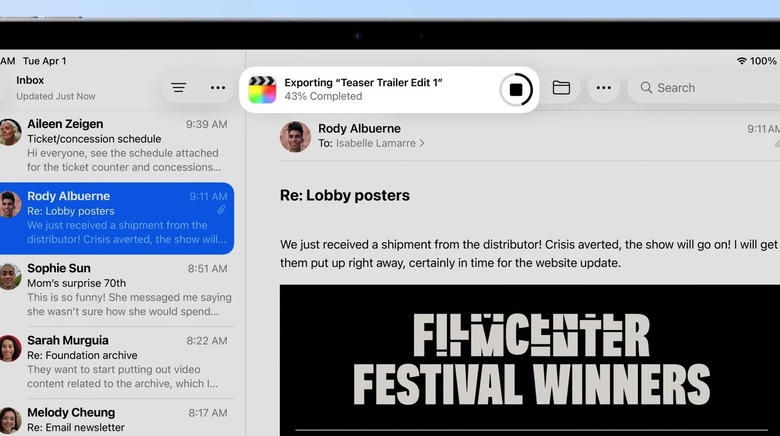Open the Film Center Festival Winners poster
Screen dimensions: 780x436
pos(530,360)
